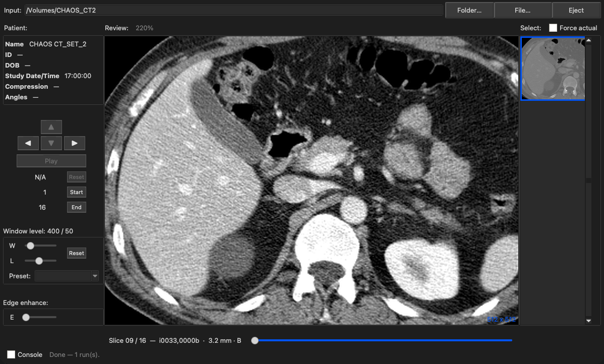Set the Start slice marker
Image resolution: width=604 pixels, height=364 pixels.
76,192
